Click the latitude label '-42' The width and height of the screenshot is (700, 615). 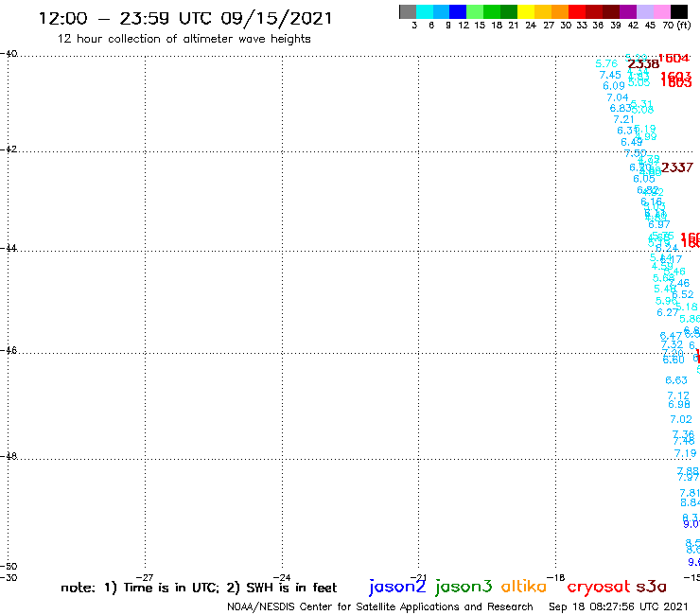click(9, 149)
